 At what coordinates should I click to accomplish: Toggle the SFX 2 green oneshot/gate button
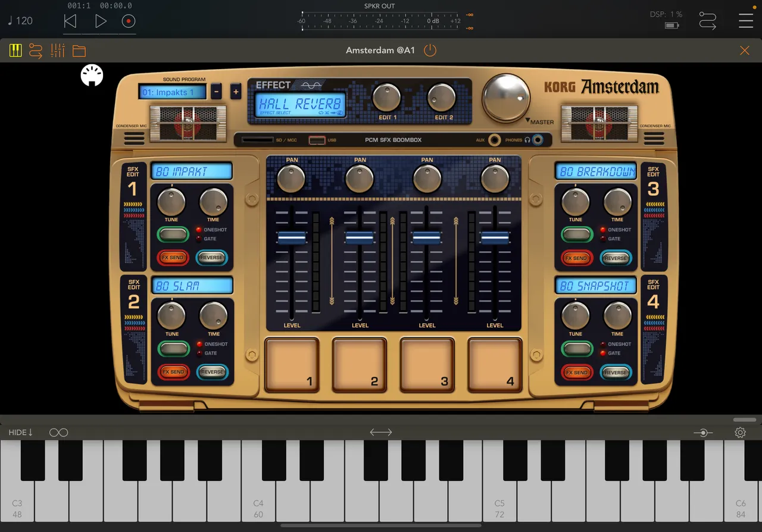pos(173,349)
